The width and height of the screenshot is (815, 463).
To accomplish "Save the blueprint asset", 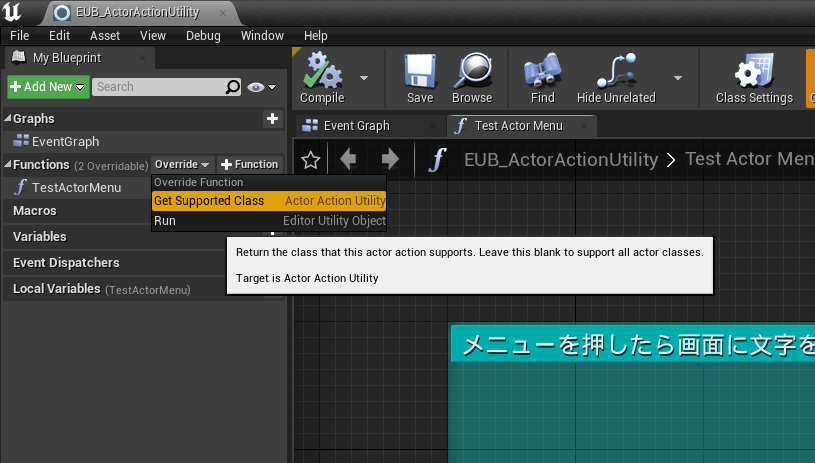I will tap(420, 78).
